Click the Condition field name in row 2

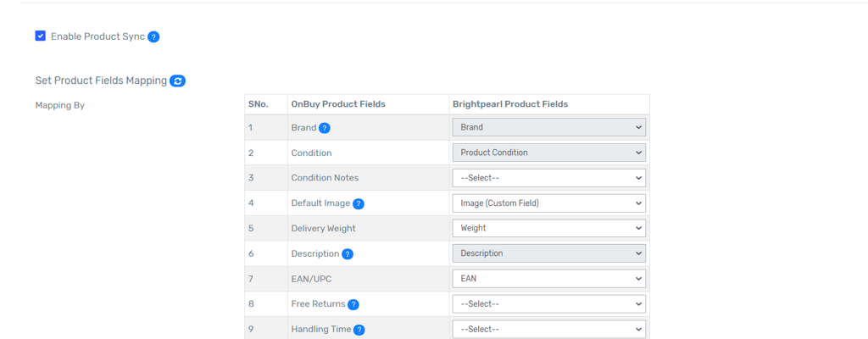311,153
